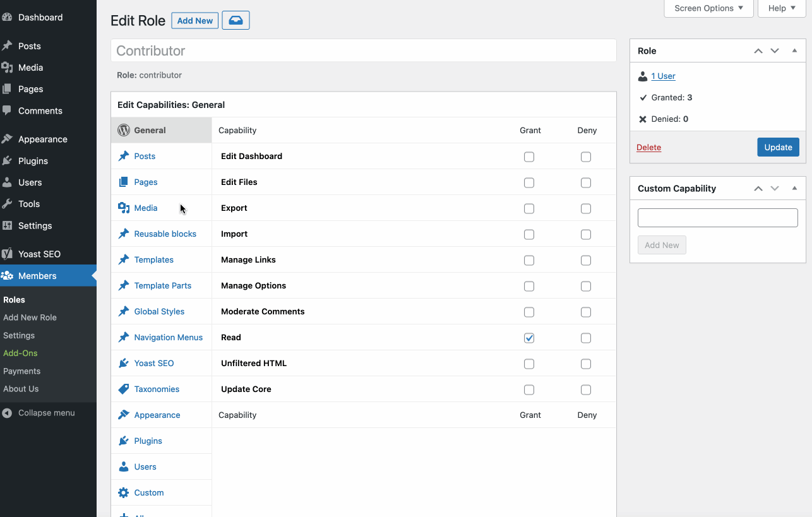This screenshot has width=812, height=517.
Task: Click the Yoast SEO logo icon in admin menu
Action: point(7,254)
